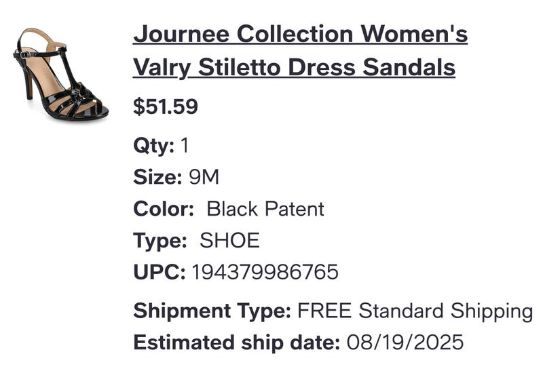Click the Qty label
This screenshot has height=392, width=543.
tap(154, 146)
